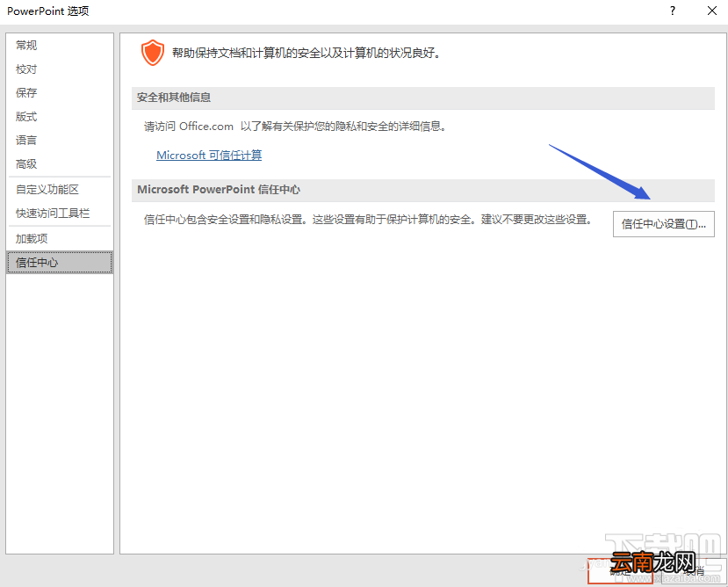Select the 信任中心 category

[x=60, y=262]
